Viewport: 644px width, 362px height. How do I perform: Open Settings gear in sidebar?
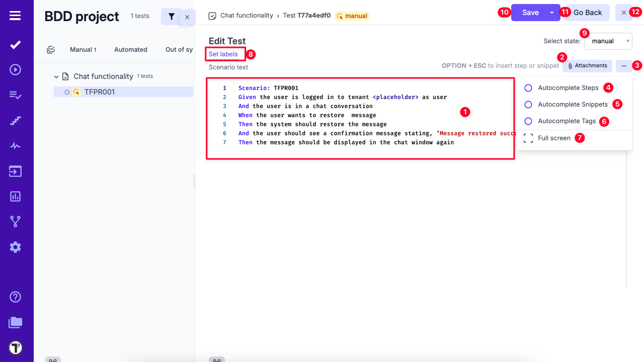click(15, 247)
